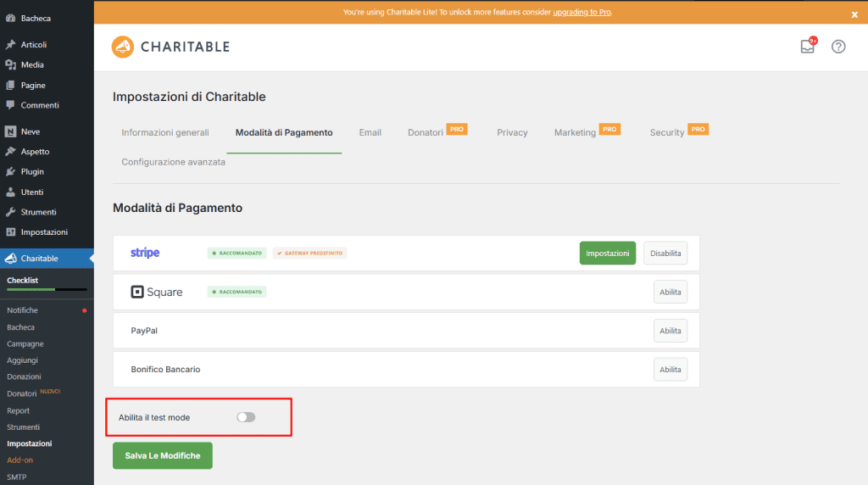
Task: Click Stripe Impostazioni green button
Action: [x=608, y=253]
